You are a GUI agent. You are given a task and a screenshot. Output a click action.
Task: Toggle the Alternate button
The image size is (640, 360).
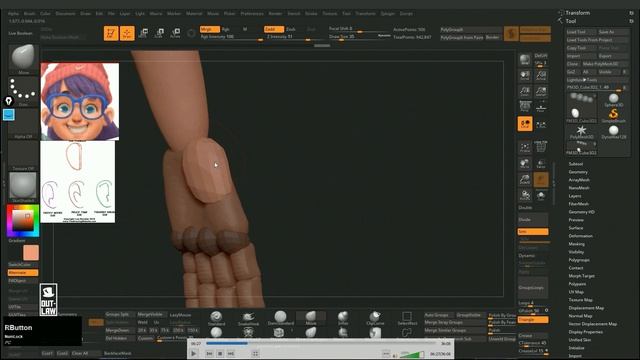(23, 273)
